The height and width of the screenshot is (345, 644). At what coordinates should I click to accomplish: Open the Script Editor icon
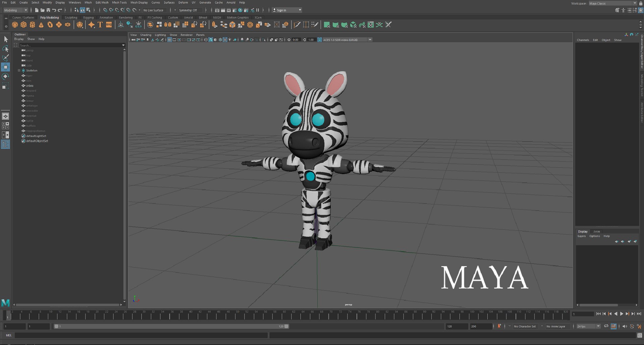(x=639, y=335)
